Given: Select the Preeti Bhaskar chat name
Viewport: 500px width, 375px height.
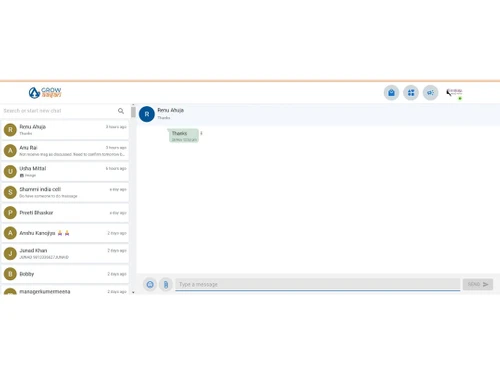Looking at the screenshot, I should click(36, 213).
